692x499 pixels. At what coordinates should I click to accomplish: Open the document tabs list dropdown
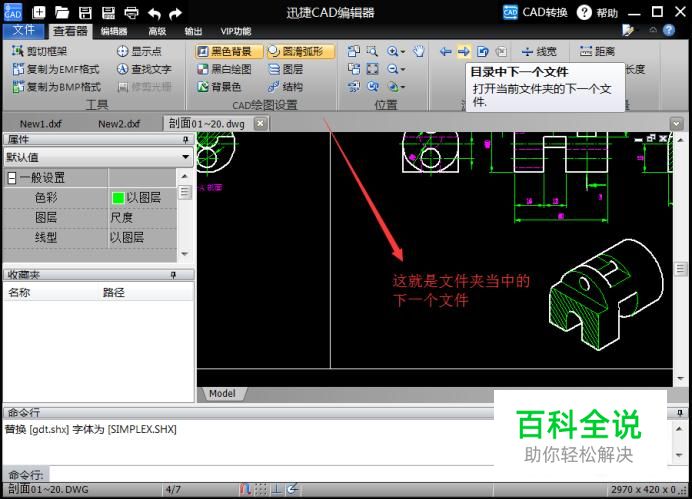[x=677, y=124]
